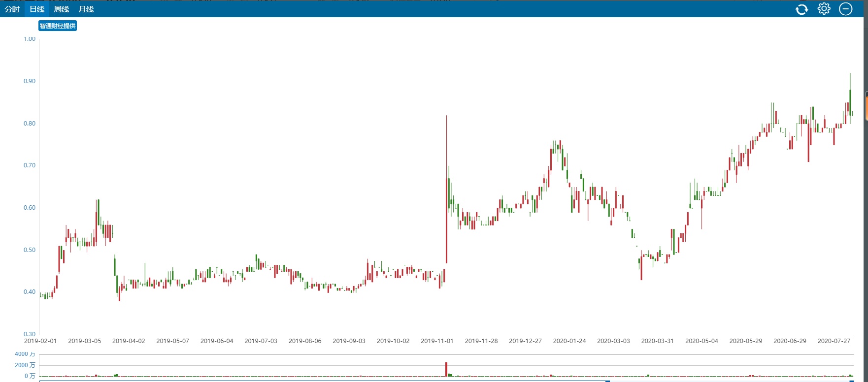Select the 2019-03-05 date label

click(85, 341)
